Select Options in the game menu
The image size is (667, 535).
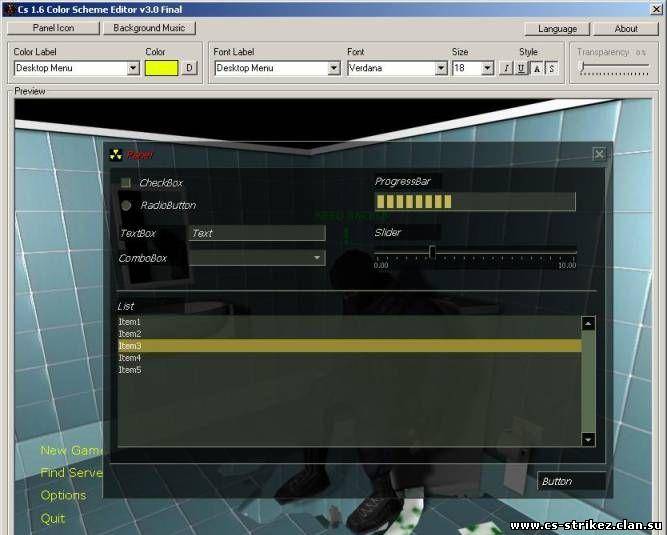63,495
